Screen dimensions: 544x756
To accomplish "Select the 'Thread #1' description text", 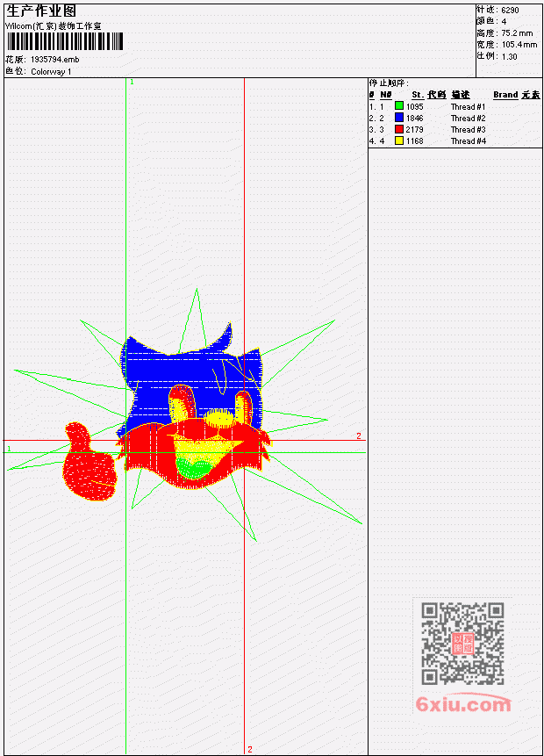I will 468,106.
